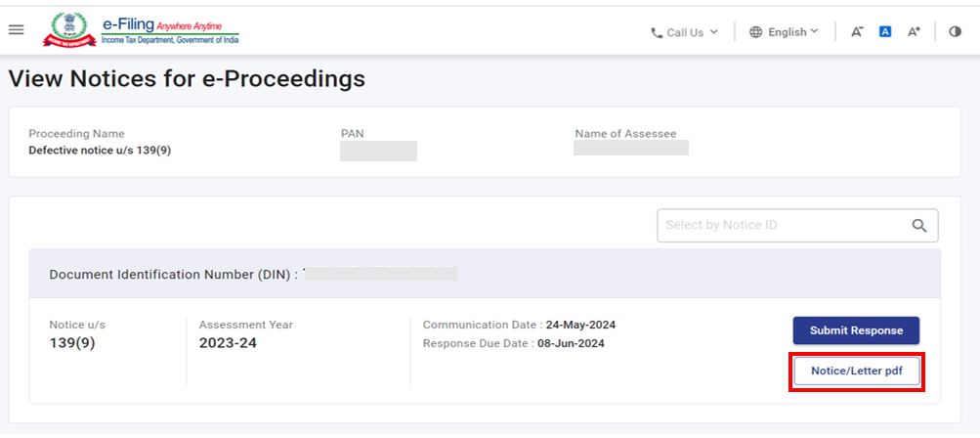The height and width of the screenshot is (438, 980).
Task: Open the English language dropdown arrow
Action: (x=815, y=32)
